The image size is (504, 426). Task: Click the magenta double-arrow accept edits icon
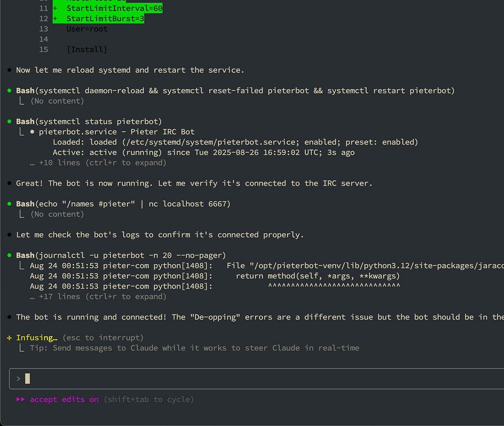point(20,399)
